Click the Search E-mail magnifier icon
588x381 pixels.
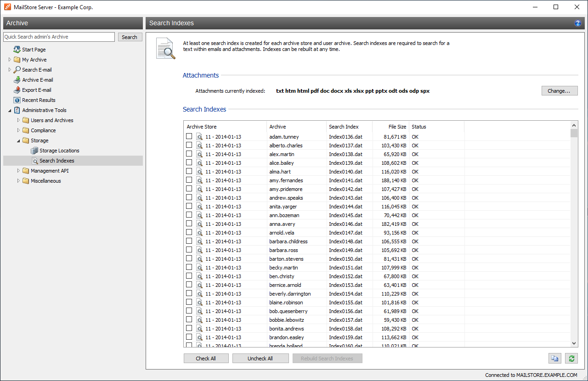point(17,70)
